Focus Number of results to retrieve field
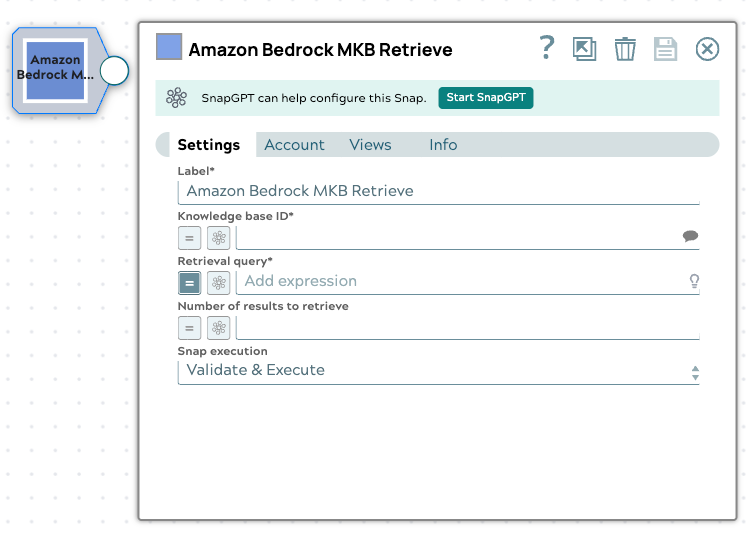The height and width of the screenshot is (538, 752). pyautogui.click(x=468, y=327)
